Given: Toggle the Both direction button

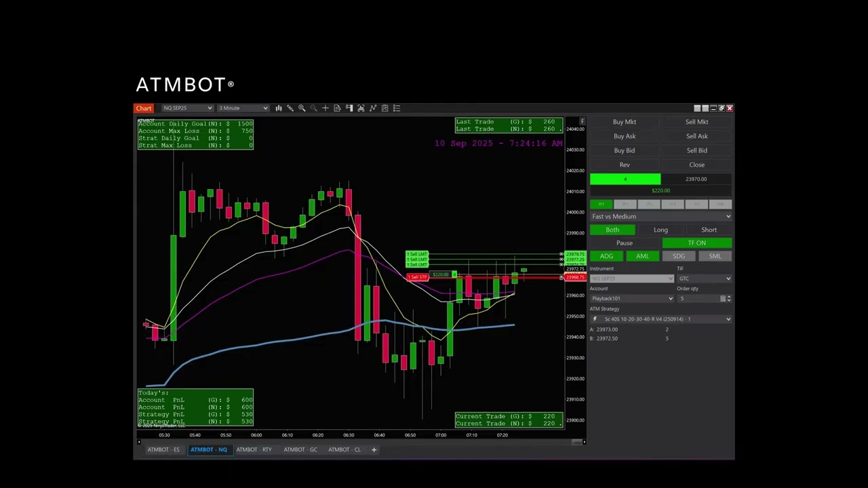Looking at the screenshot, I should (612, 230).
